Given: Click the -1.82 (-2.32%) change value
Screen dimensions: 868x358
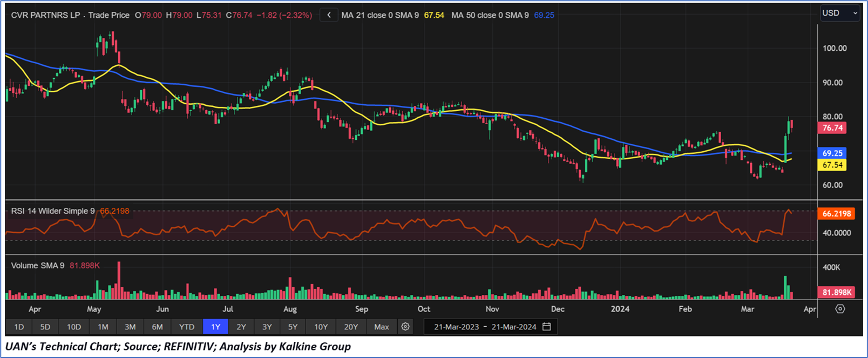Looking at the screenshot, I should (x=284, y=15).
